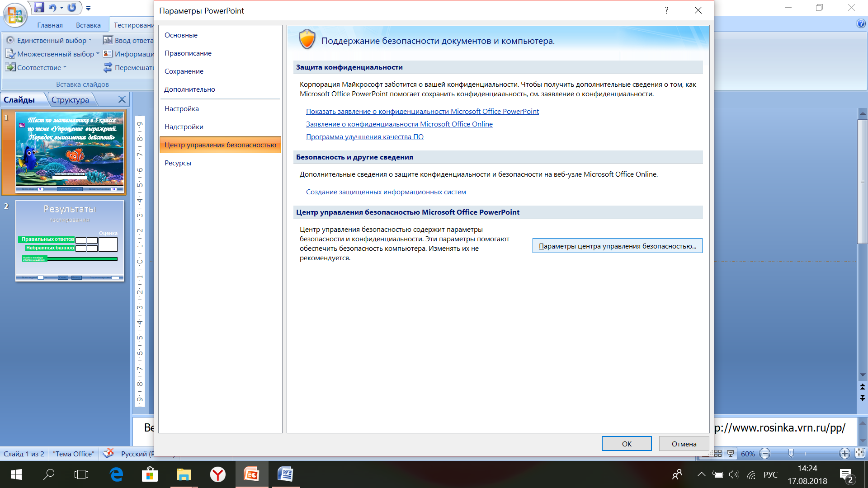Viewport: 868px width, 488px height.
Task: Click Слайд 1 из 2 status text
Action: tap(24, 454)
